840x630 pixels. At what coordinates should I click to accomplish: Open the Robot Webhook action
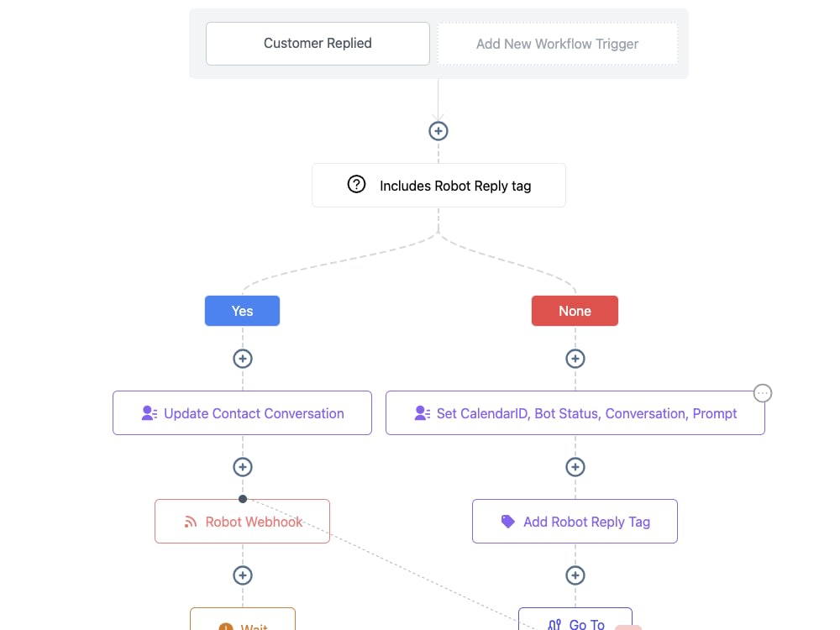(x=242, y=522)
